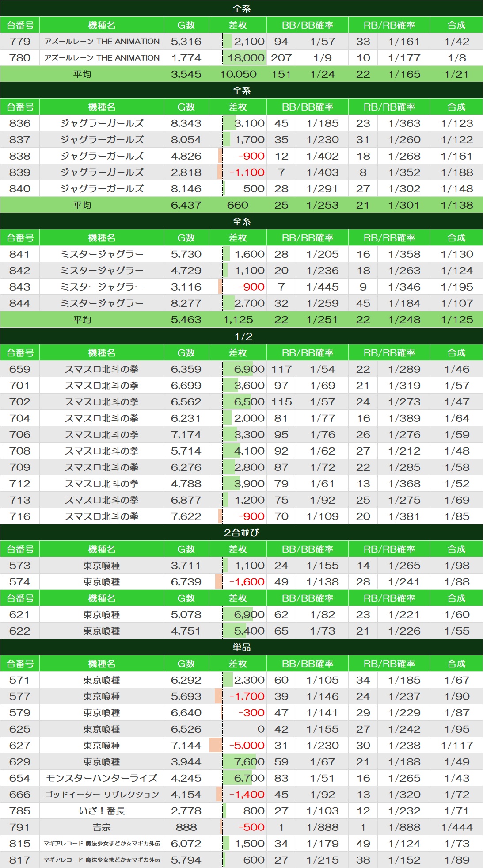This screenshot has width=483, height=868.
Task: Select アズールレーン THE ANIMATION name in row 779
Action: [102, 42]
